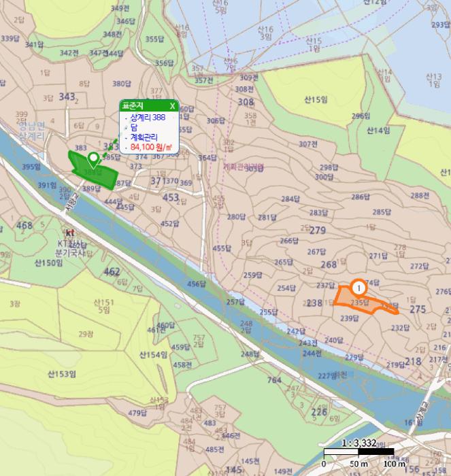Click the 상계리 388 address in popup
The height and width of the screenshot is (476, 451).
tap(148, 118)
